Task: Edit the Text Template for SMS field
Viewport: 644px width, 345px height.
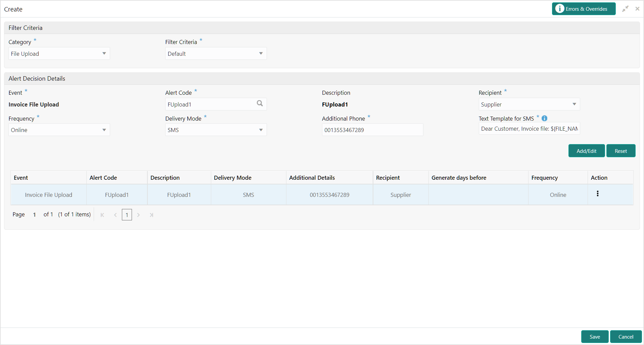Action: click(529, 129)
